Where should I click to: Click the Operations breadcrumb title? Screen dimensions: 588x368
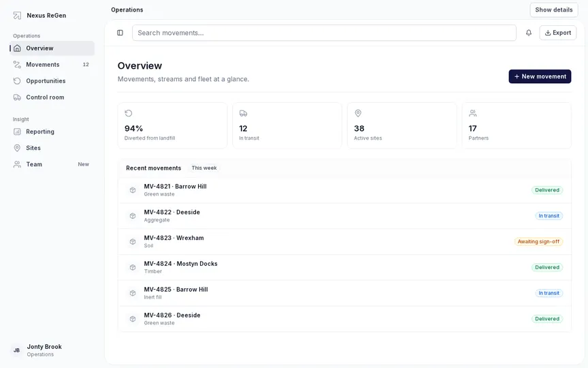[127, 10]
